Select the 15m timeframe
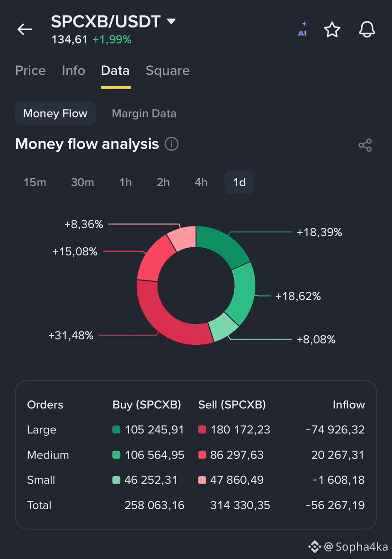The width and height of the screenshot is (392, 559). [35, 182]
